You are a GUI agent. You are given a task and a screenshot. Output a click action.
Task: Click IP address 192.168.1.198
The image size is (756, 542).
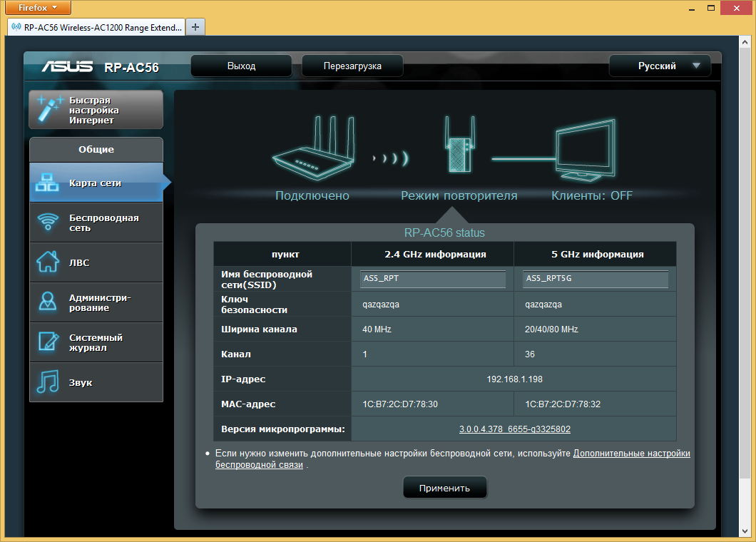pyautogui.click(x=514, y=379)
